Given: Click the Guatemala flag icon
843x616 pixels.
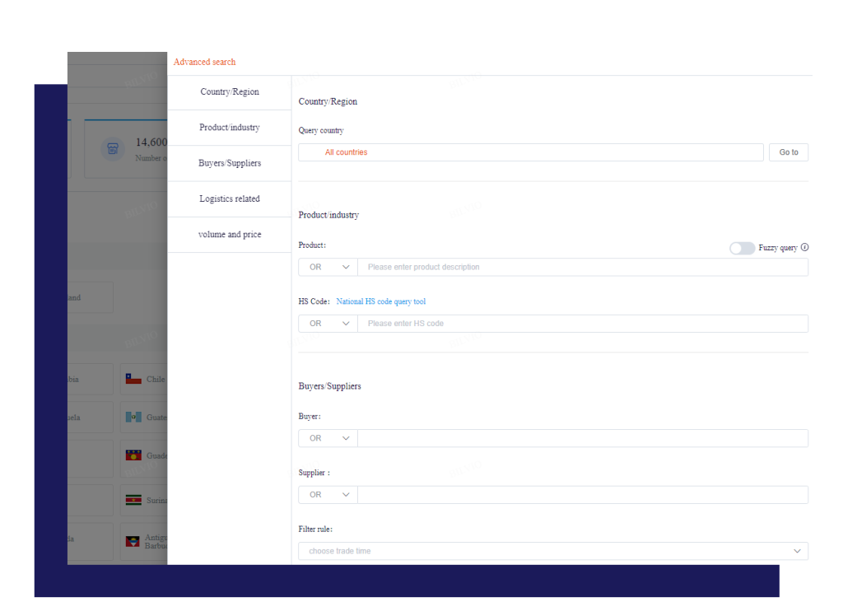Looking at the screenshot, I should click(x=133, y=417).
